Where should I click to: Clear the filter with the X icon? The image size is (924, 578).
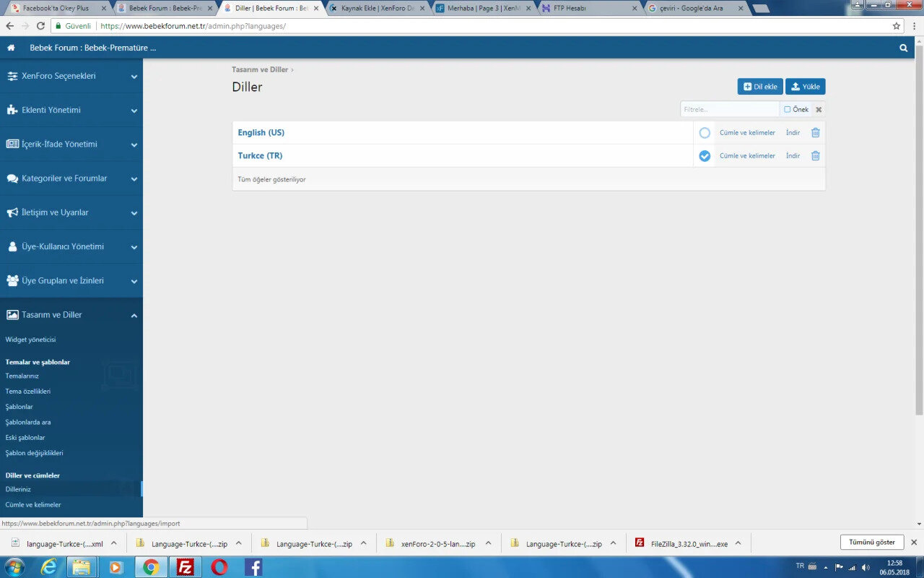click(819, 110)
